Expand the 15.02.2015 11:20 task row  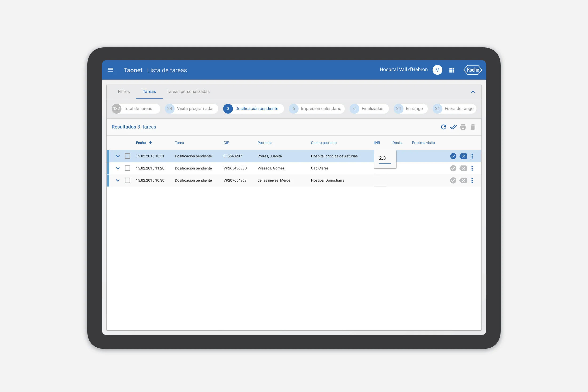[x=118, y=168]
